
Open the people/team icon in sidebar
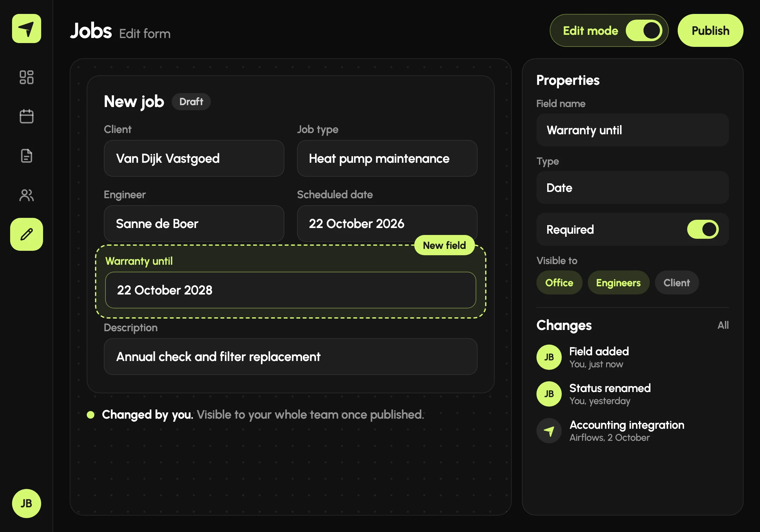pyautogui.click(x=27, y=195)
